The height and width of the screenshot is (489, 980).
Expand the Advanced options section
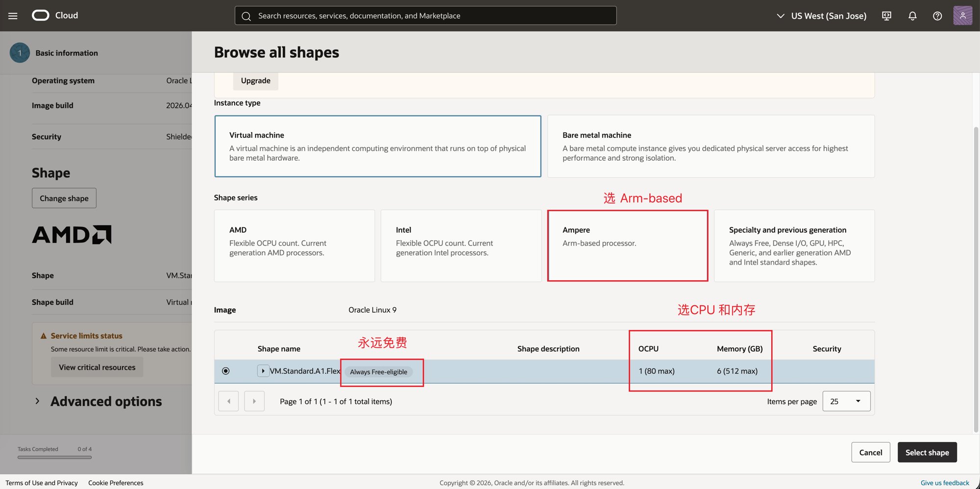(x=37, y=401)
